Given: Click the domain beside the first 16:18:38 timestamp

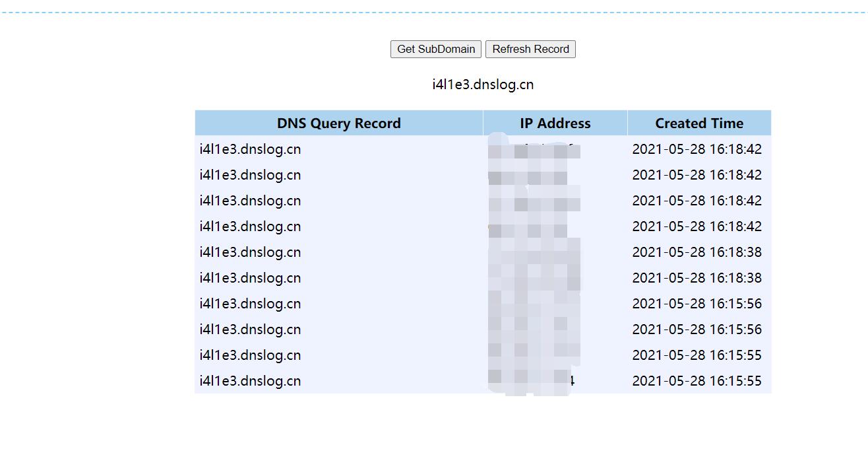Looking at the screenshot, I should click(x=250, y=252).
